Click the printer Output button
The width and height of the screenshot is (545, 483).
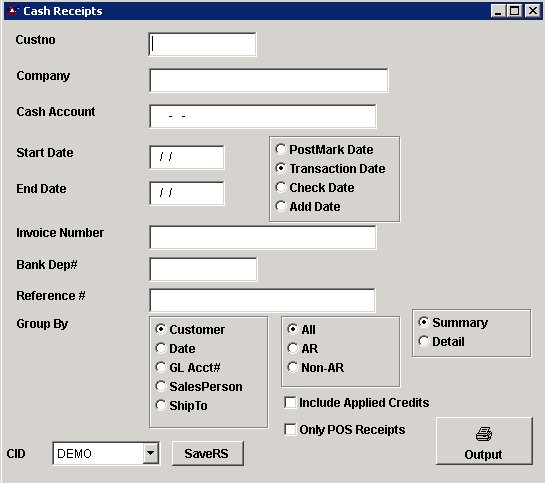484,441
